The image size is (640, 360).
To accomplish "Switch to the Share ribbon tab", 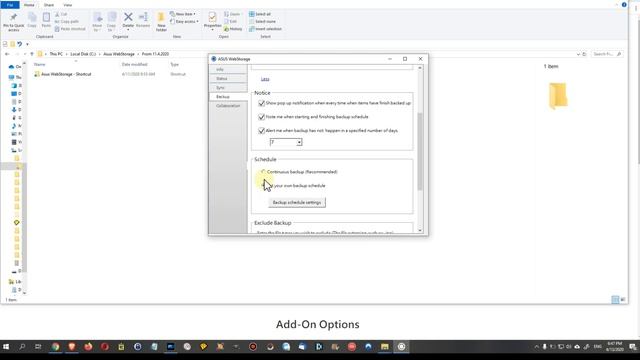I will [49, 5].
